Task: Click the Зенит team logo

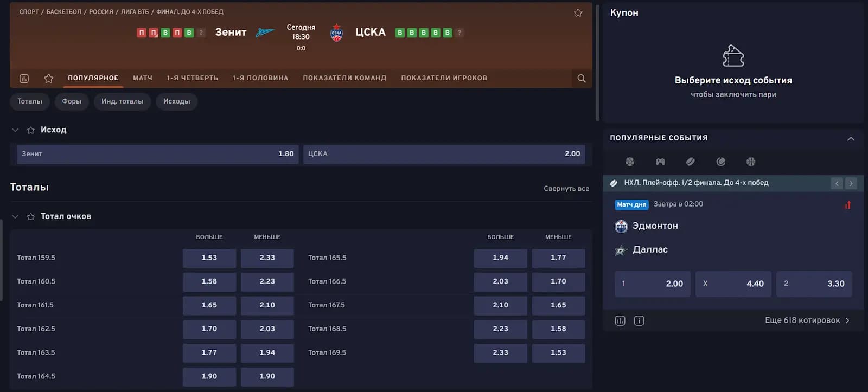Action: click(x=265, y=33)
